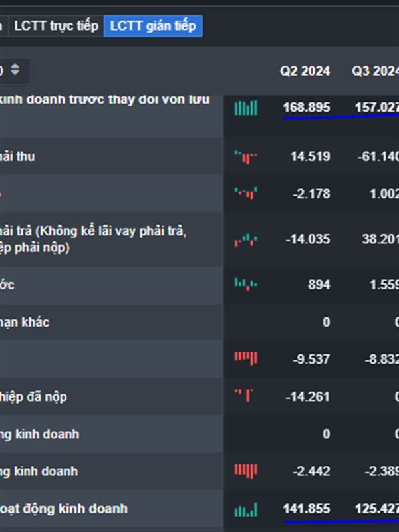Open sparkline for nghiệp đã nộp row
Viewport: 399px width, 532px height.
(x=244, y=396)
